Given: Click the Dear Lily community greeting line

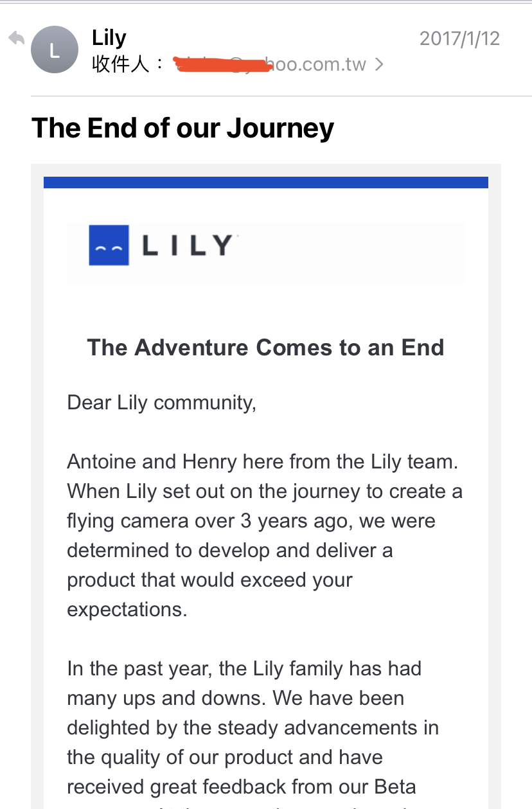Looking at the screenshot, I should (x=162, y=403).
